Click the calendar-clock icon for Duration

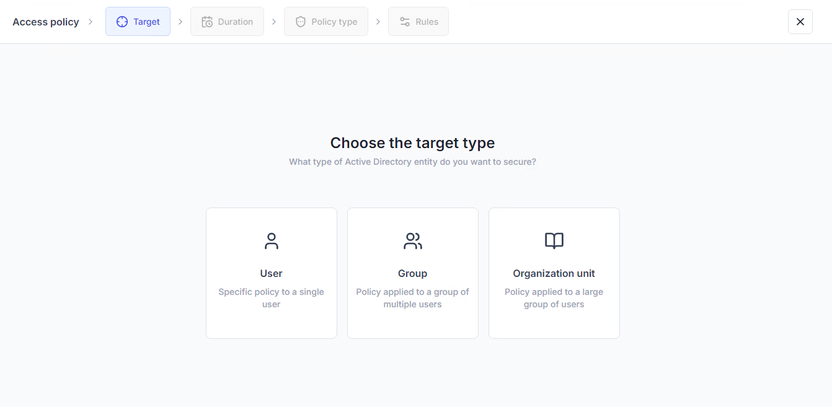tap(207, 22)
